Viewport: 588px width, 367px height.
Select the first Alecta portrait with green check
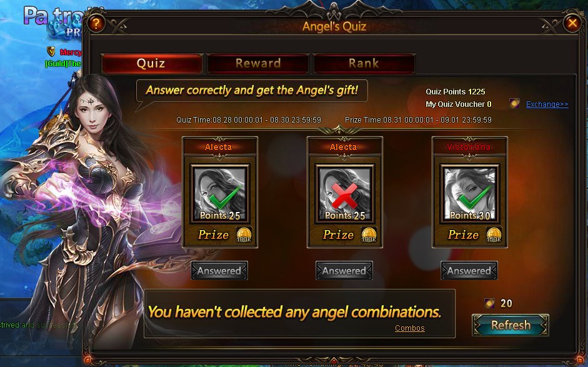[x=220, y=193]
